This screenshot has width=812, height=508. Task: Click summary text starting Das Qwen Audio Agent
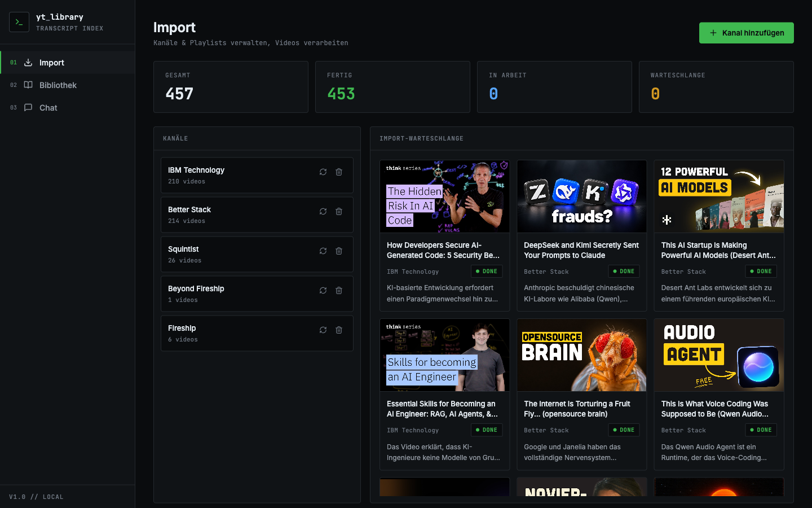(714, 452)
